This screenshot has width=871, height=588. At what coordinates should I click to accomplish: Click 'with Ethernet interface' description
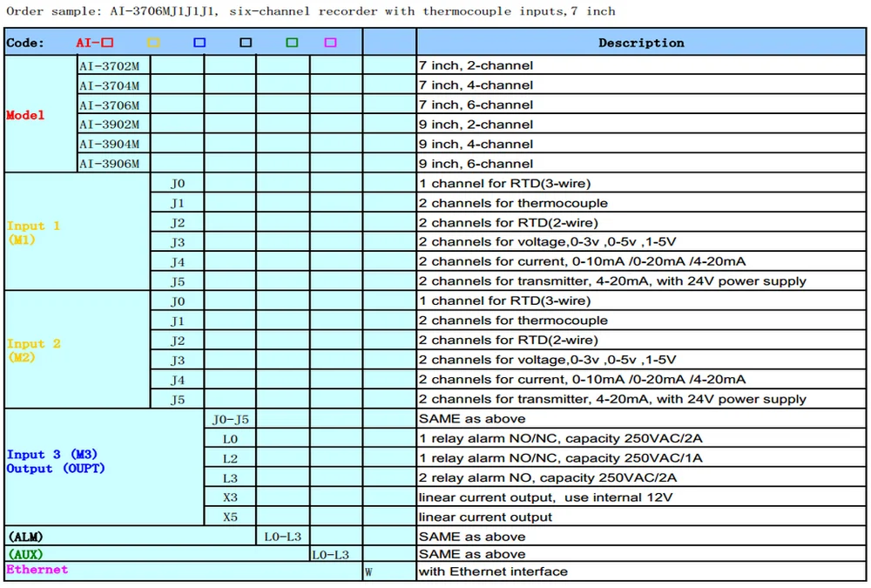tap(493, 571)
